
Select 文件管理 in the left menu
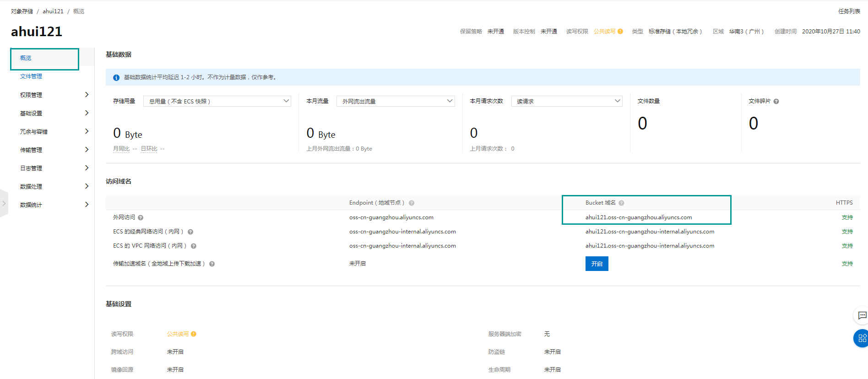[31, 76]
